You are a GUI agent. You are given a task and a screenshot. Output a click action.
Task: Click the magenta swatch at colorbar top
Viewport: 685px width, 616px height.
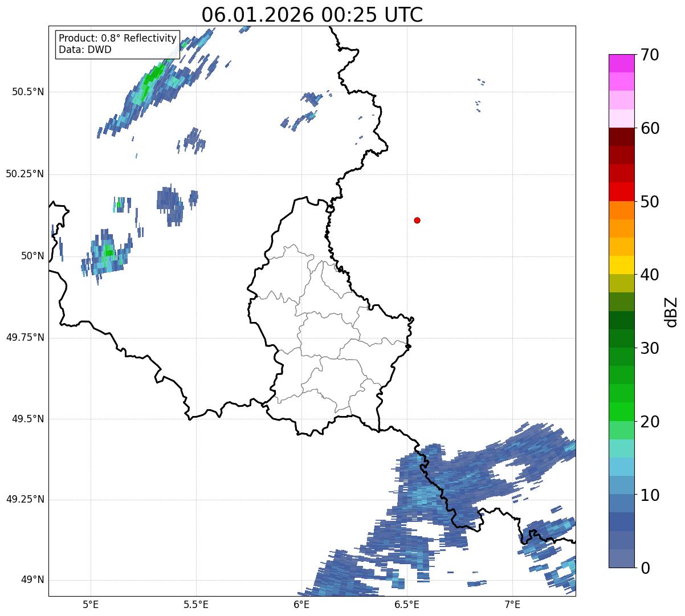click(623, 63)
